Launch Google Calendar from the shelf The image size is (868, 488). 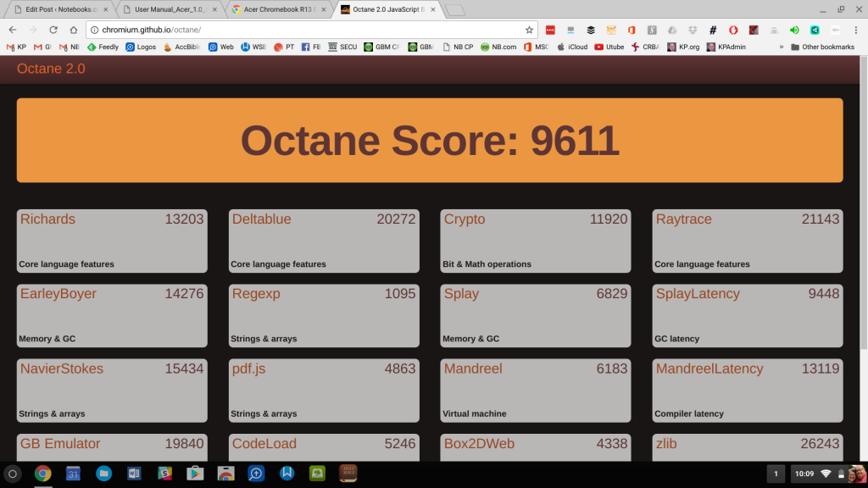pyautogui.click(x=73, y=474)
